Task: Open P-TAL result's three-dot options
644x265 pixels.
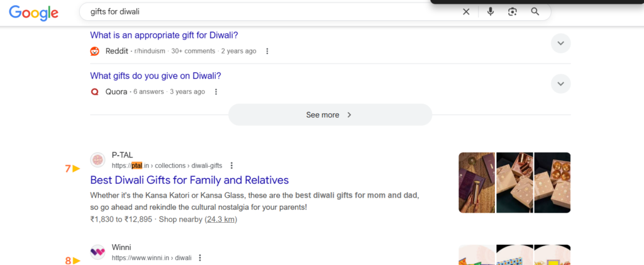Action: (x=231, y=166)
